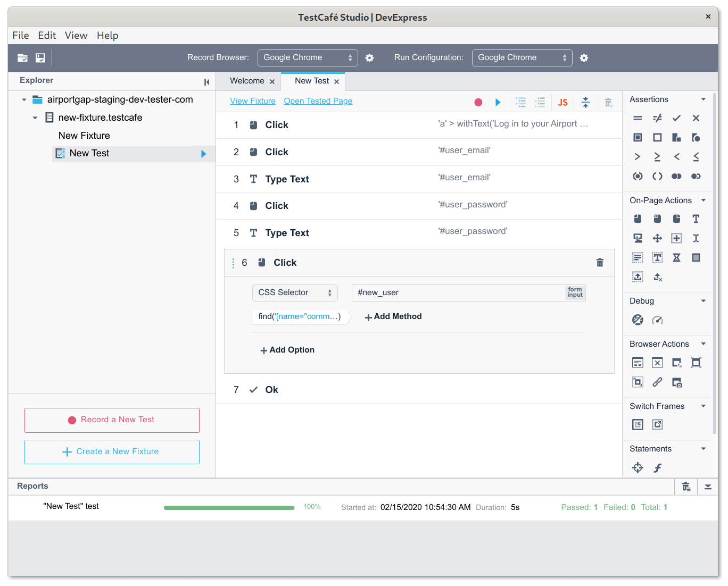Click Record a New Test button
The width and height of the screenshot is (728, 586).
pyautogui.click(x=112, y=420)
